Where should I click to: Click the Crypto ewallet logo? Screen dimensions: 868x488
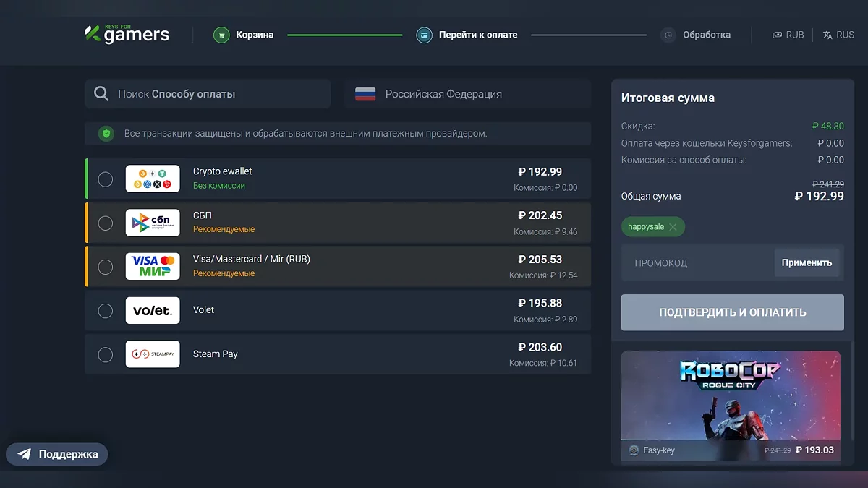153,179
